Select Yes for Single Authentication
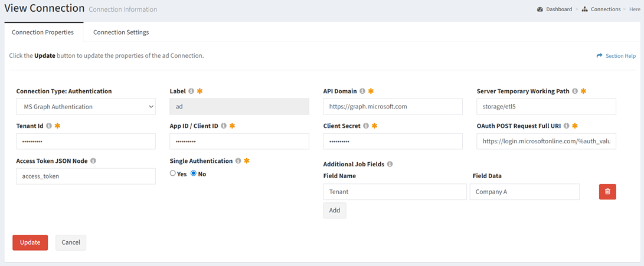 tap(173, 173)
